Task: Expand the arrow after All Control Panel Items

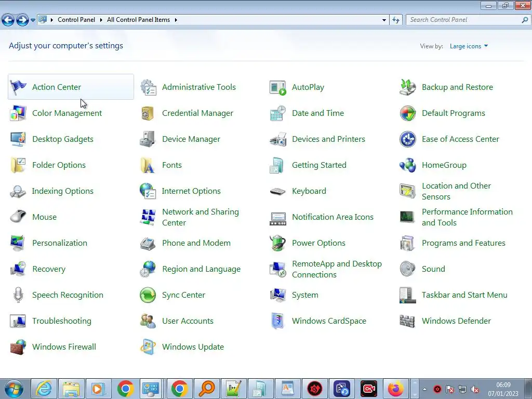Action: coord(176,20)
